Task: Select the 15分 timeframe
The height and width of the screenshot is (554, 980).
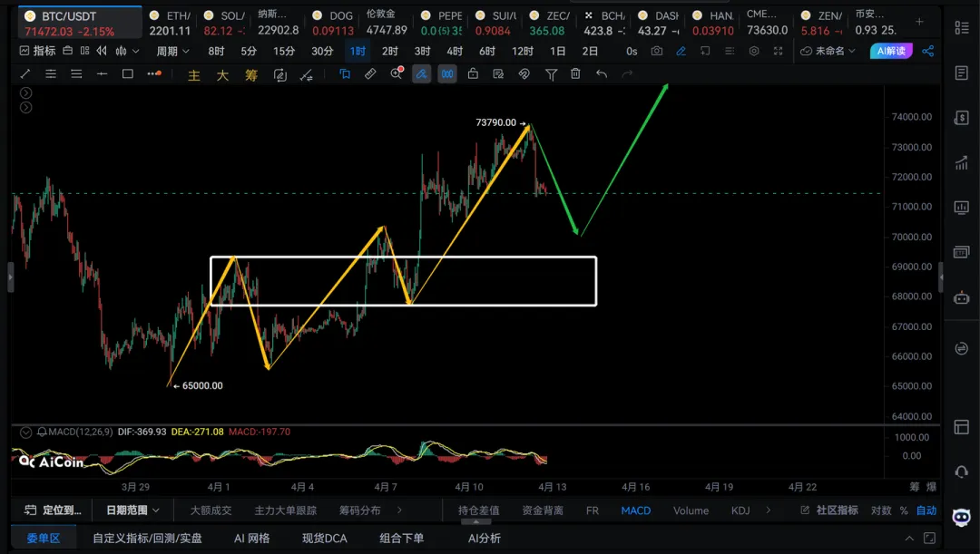Action: pyautogui.click(x=284, y=51)
